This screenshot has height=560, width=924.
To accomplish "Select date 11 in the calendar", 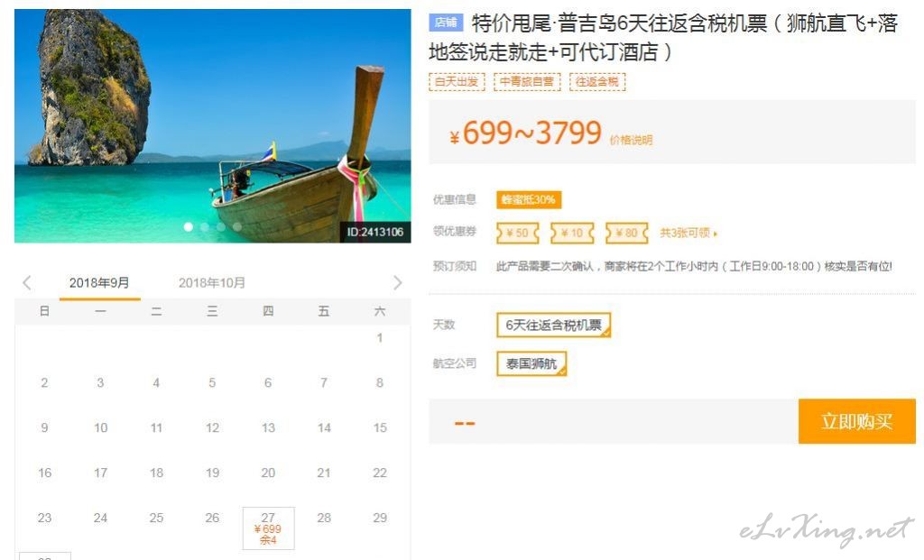I will [156, 427].
